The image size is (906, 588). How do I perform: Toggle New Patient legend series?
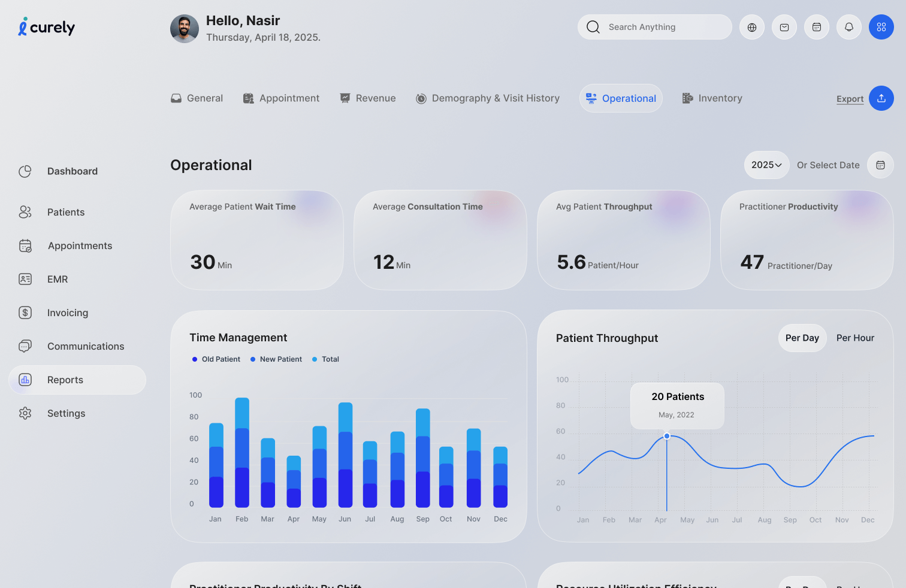click(x=276, y=359)
